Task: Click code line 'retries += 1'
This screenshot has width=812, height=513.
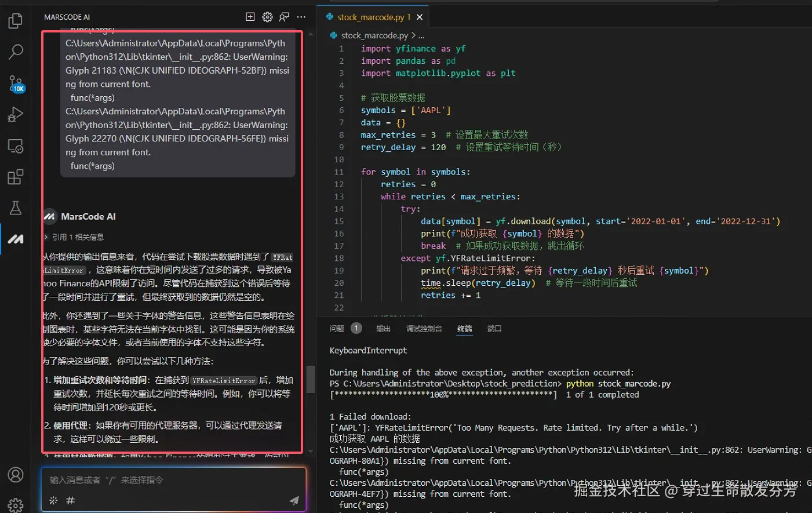Action: coord(450,295)
